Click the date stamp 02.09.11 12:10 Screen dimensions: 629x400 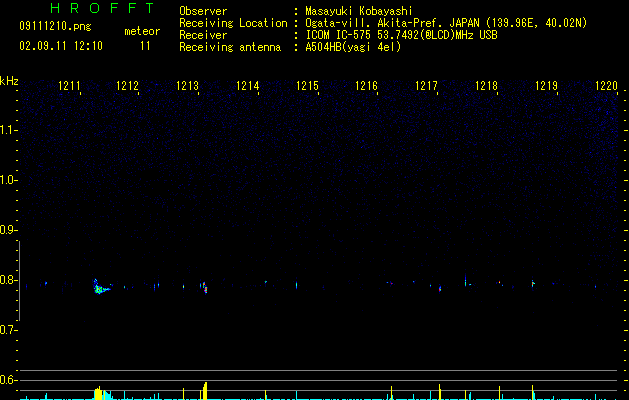tap(61, 46)
